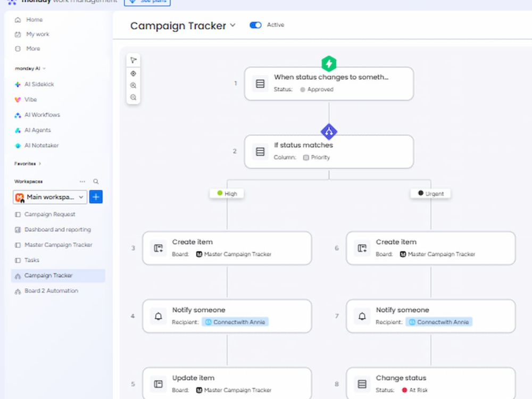
Task: Click Create item icon in step 6
Action: 362,248
